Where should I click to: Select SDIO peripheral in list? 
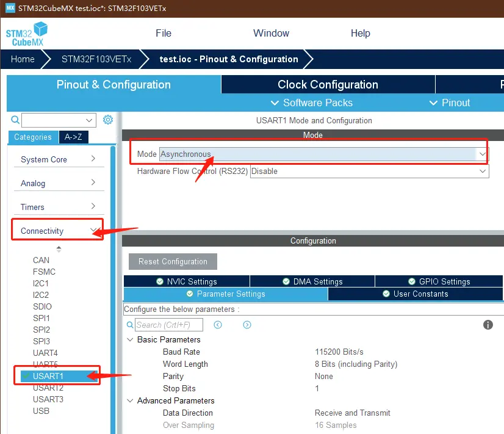pos(42,306)
